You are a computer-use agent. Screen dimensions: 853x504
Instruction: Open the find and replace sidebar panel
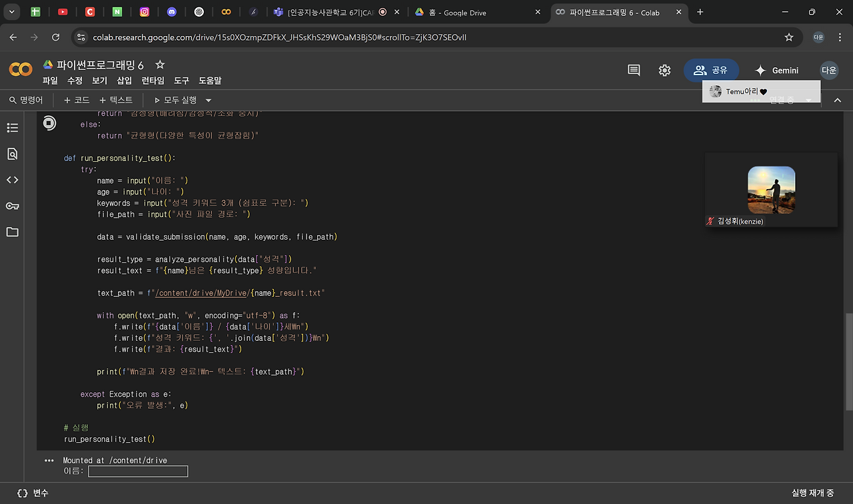(x=12, y=154)
